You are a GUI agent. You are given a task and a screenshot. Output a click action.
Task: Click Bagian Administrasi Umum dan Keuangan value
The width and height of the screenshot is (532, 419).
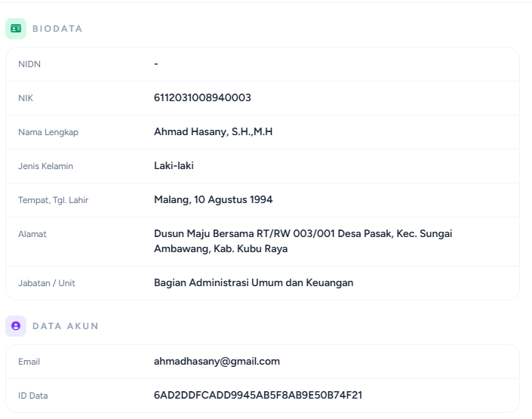pyautogui.click(x=254, y=283)
